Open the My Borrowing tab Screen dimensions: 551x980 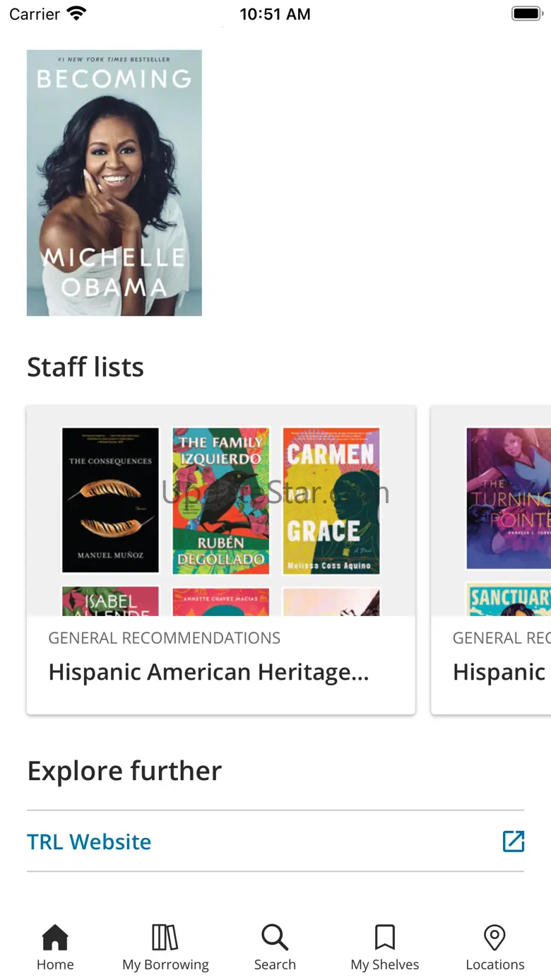click(x=165, y=947)
